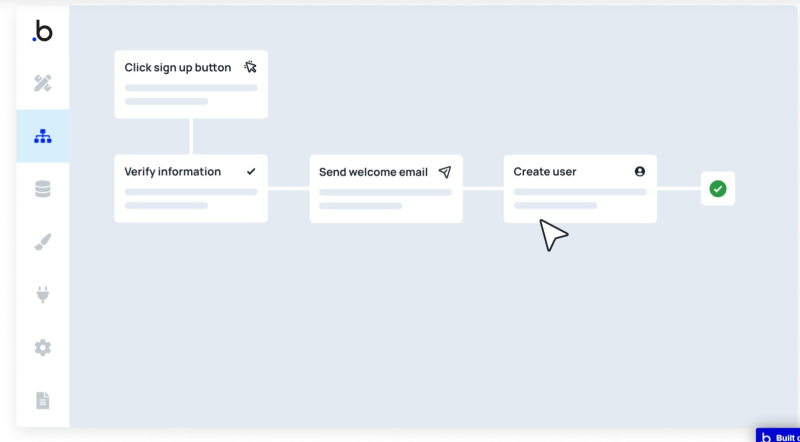Click the paper plane icon on welcome email
The height and width of the screenshot is (442, 800).
[x=445, y=172]
